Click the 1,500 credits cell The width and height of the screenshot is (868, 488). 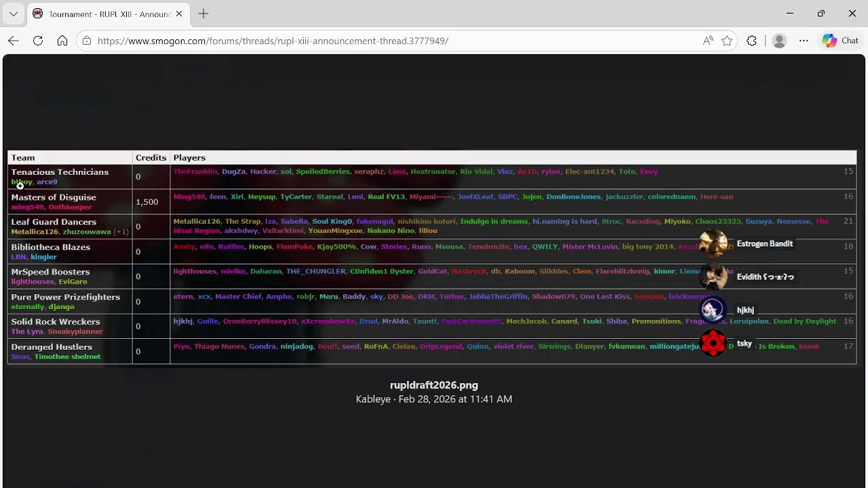(151, 202)
